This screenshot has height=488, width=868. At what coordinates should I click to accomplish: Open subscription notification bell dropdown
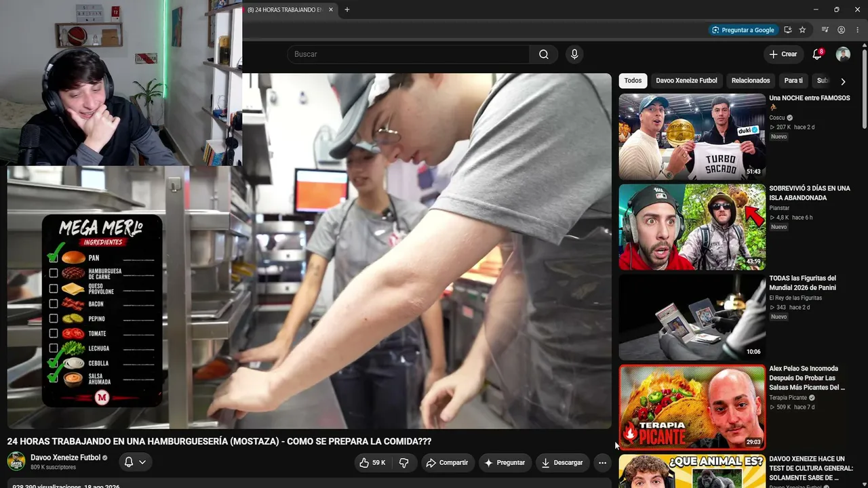pyautogui.click(x=135, y=462)
